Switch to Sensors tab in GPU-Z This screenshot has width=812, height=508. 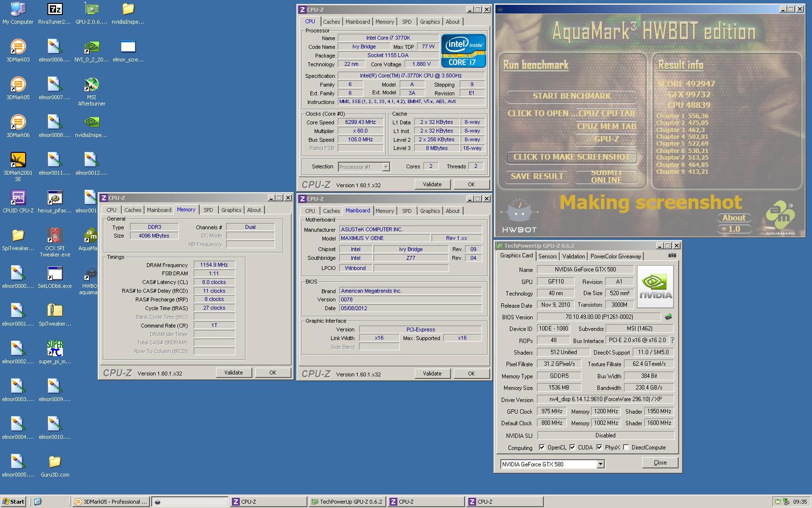(x=548, y=256)
